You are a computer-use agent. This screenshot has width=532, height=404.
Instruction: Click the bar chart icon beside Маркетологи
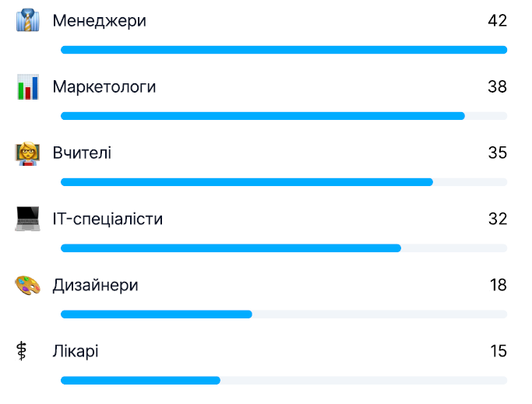(27, 87)
